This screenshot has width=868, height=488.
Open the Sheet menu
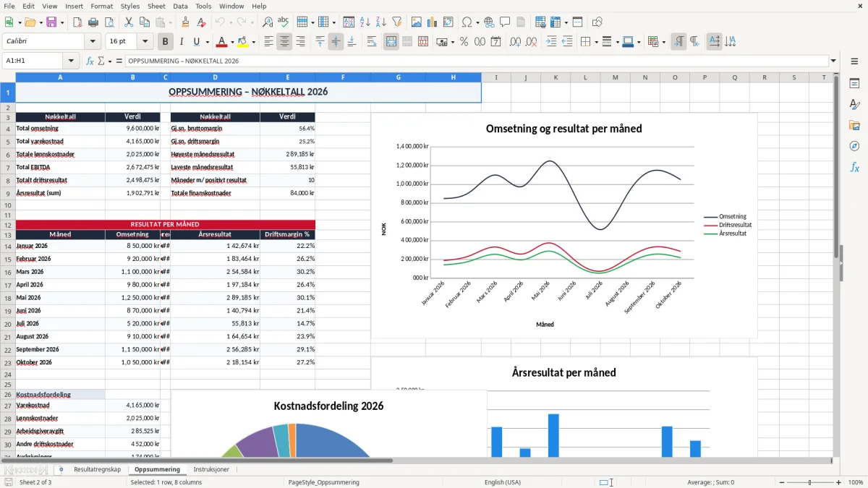click(156, 6)
